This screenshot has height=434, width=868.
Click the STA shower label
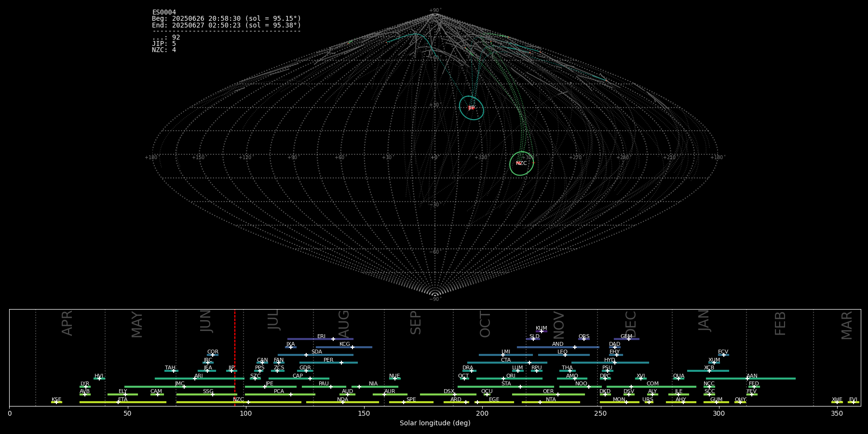click(x=506, y=384)
